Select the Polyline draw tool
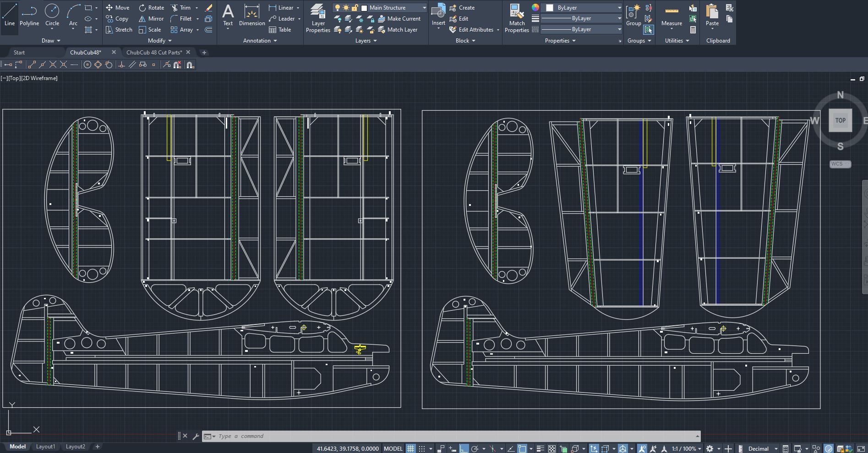 [x=29, y=15]
